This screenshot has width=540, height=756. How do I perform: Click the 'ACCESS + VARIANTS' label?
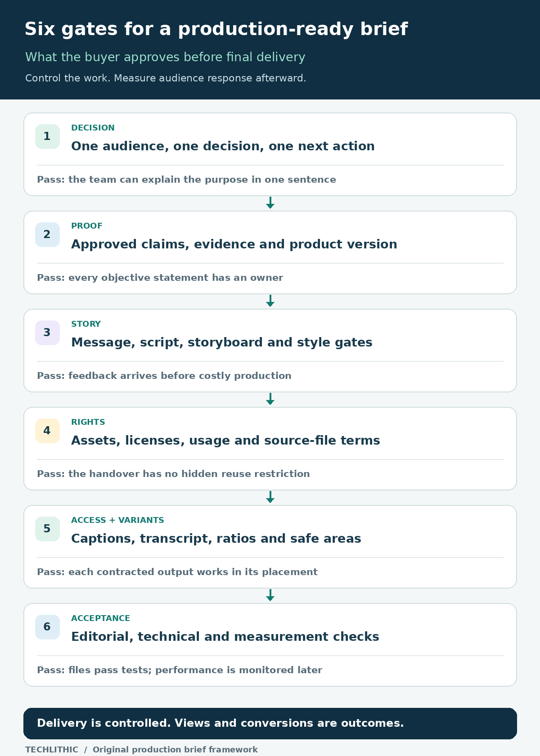tap(117, 520)
